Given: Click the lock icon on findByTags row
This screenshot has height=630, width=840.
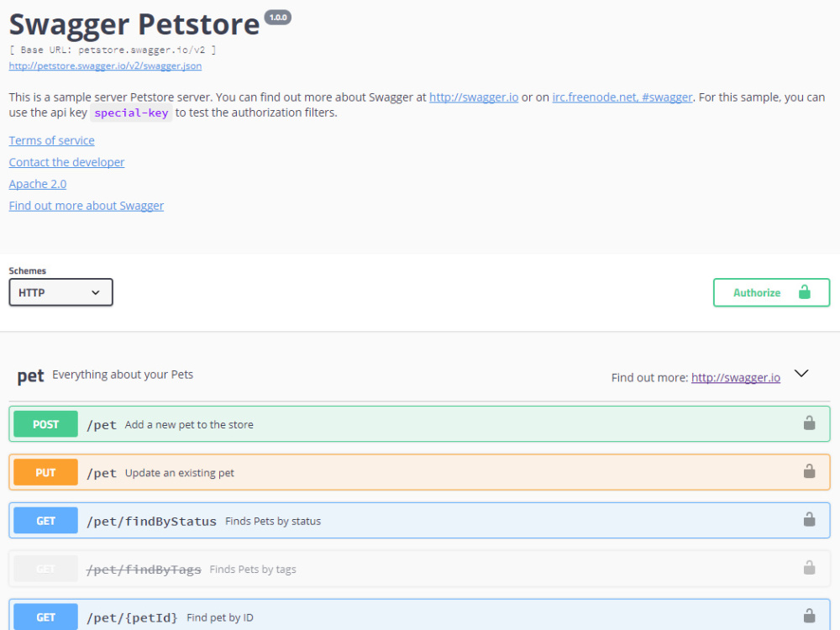Looking at the screenshot, I should [x=809, y=568].
